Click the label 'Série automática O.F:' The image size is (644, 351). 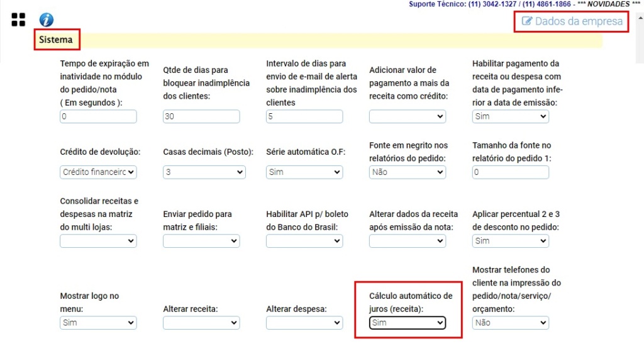[306, 152]
